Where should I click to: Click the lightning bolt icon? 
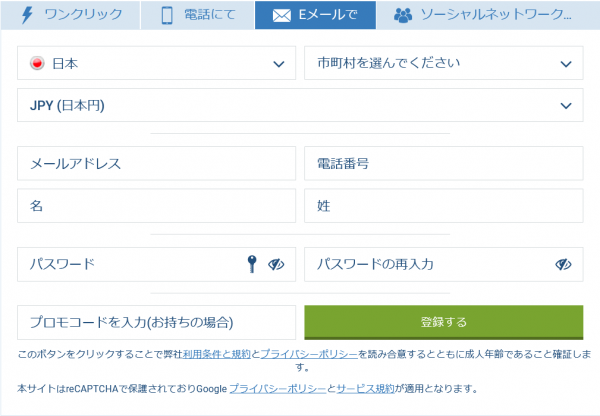pos(27,15)
